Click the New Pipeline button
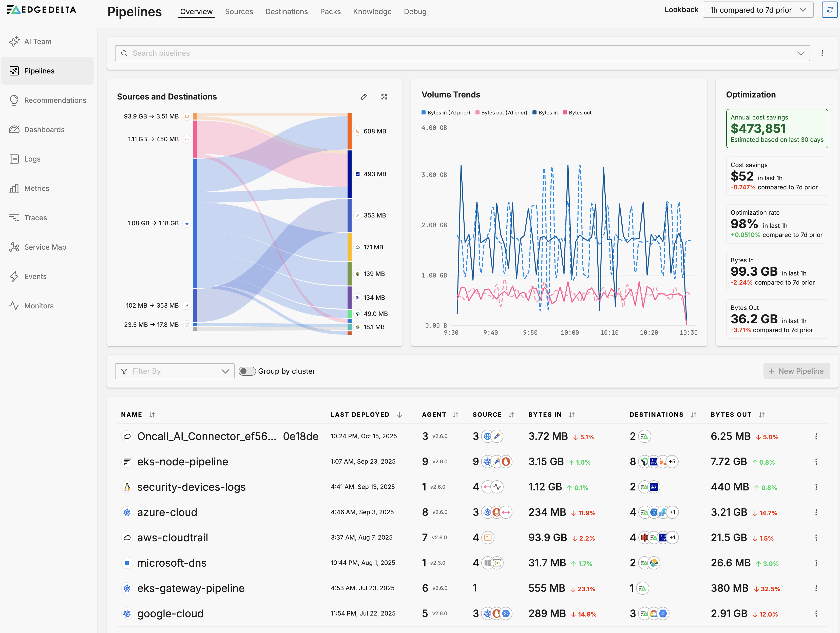 (796, 371)
